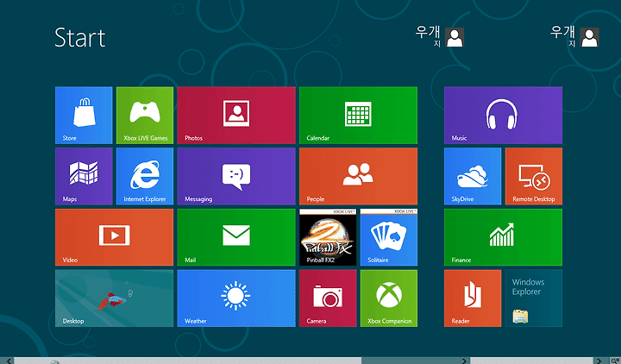Open the Reader tile
This screenshot has height=364, width=621.
(x=473, y=298)
